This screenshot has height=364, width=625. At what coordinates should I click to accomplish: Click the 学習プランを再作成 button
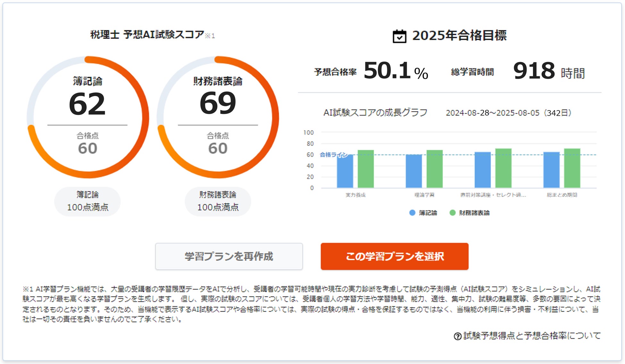tap(229, 256)
